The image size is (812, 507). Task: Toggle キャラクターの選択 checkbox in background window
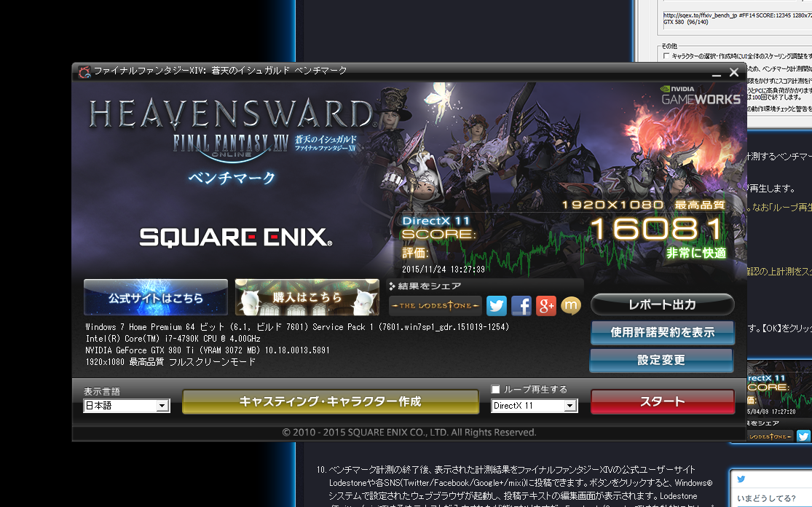point(666,56)
